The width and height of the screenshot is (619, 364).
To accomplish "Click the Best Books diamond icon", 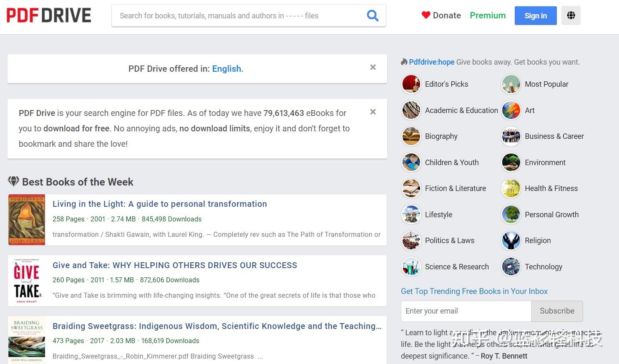I will tap(13, 181).
